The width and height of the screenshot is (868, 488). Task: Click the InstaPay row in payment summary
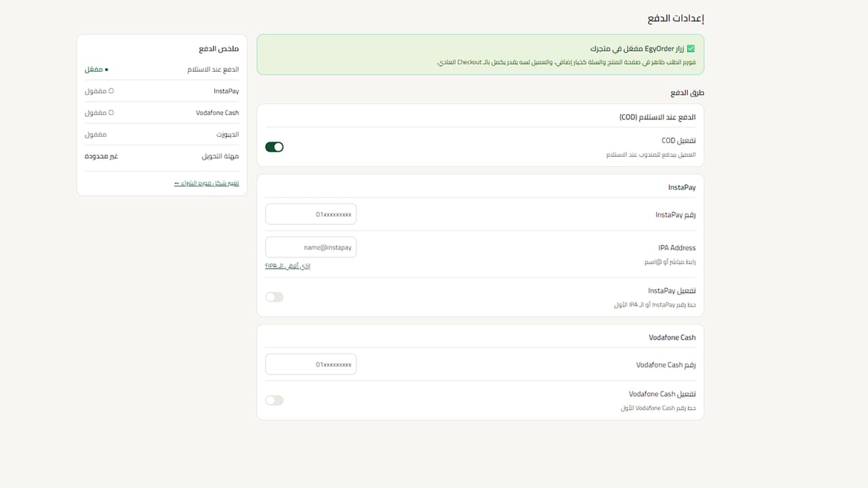pos(161,91)
